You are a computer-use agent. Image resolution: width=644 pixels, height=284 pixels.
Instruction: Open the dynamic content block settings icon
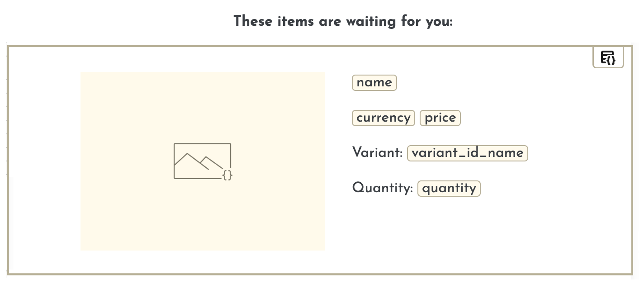pyautogui.click(x=608, y=57)
